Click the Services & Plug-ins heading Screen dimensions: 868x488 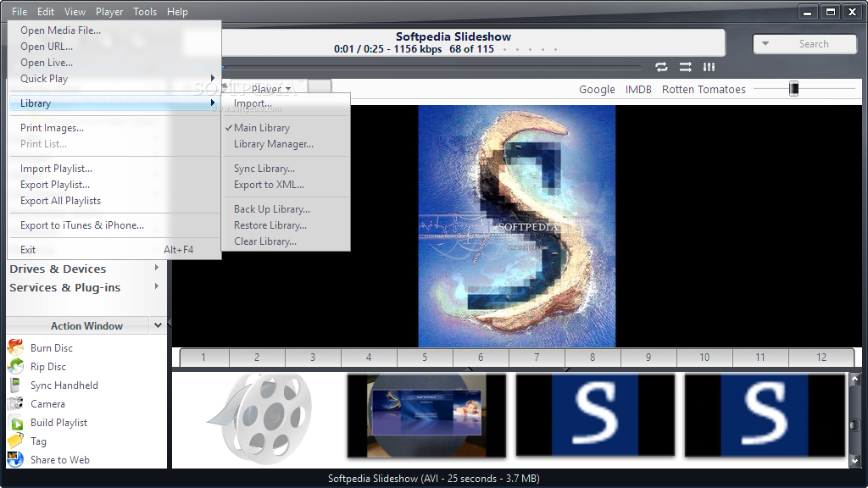64,288
